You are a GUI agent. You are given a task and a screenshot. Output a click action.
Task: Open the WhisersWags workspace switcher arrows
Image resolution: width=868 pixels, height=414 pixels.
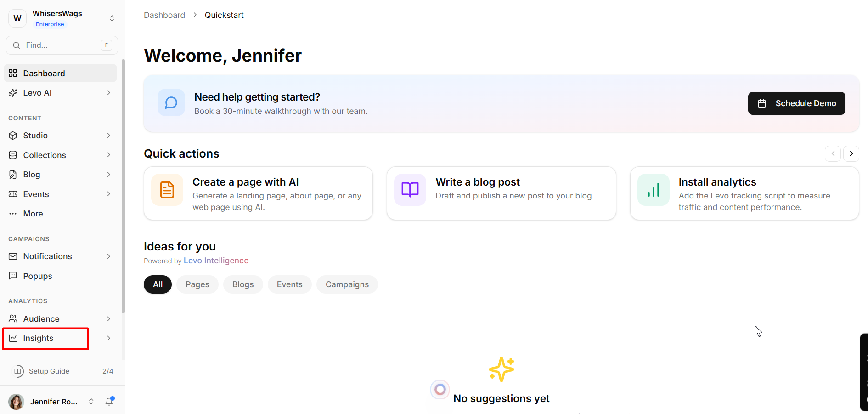coord(112,18)
